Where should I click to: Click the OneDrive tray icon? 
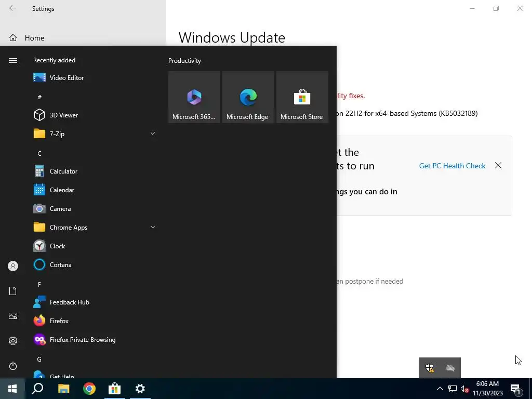(450, 368)
